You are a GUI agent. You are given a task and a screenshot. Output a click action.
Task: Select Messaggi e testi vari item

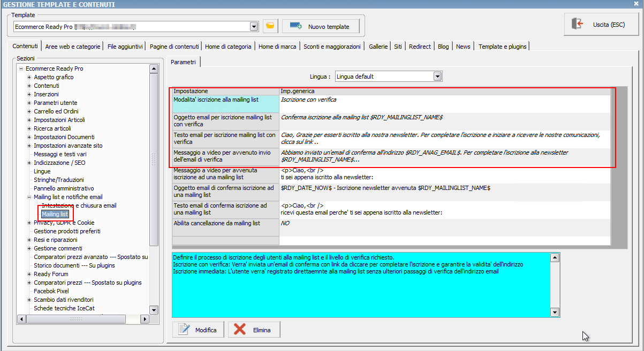pos(60,154)
